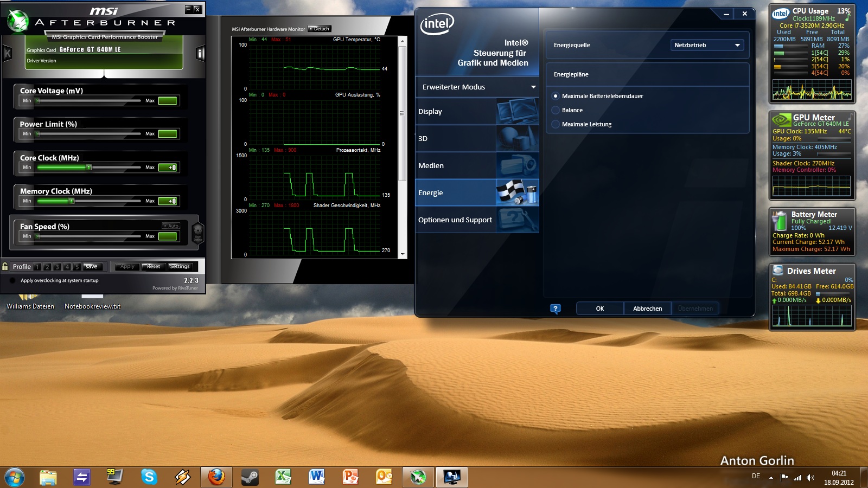The image size is (868, 488).
Task: Click the Intel help question mark icon
Action: coord(555,309)
